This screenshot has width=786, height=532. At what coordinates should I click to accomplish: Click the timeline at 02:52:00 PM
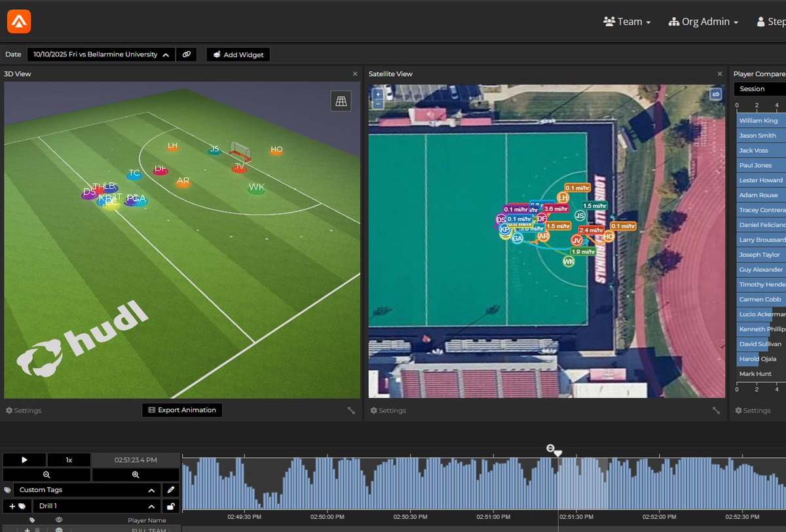point(659,517)
